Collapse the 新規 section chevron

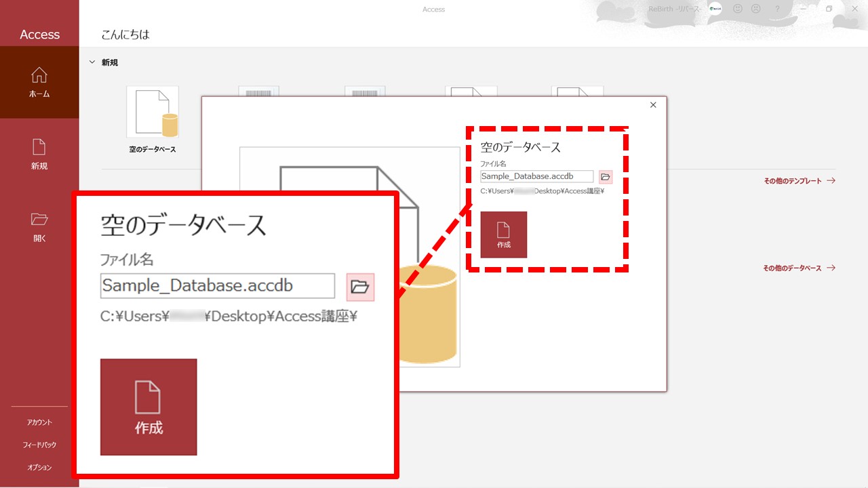point(92,62)
